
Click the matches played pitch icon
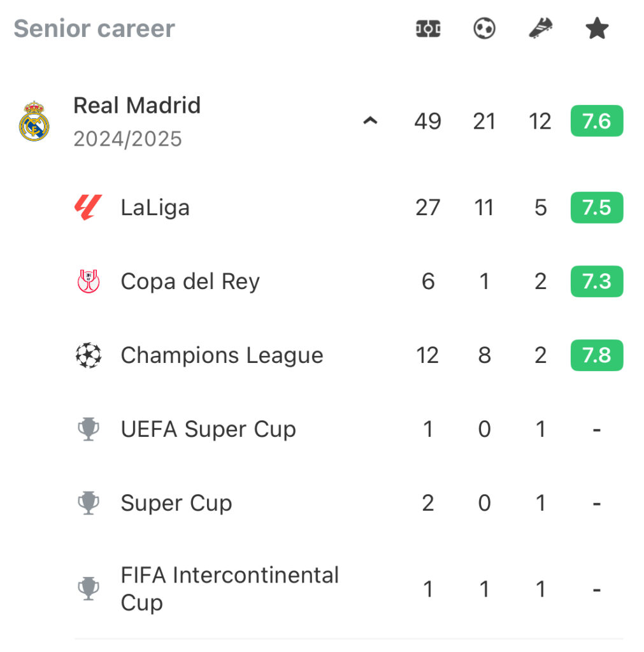pyautogui.click(x=428, y=29)
